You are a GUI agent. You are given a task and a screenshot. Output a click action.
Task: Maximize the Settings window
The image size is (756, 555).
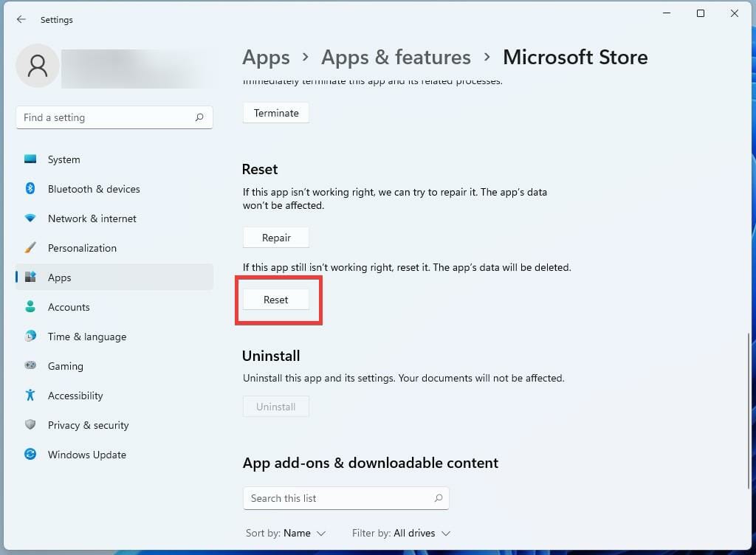click(x=701, y=13)
